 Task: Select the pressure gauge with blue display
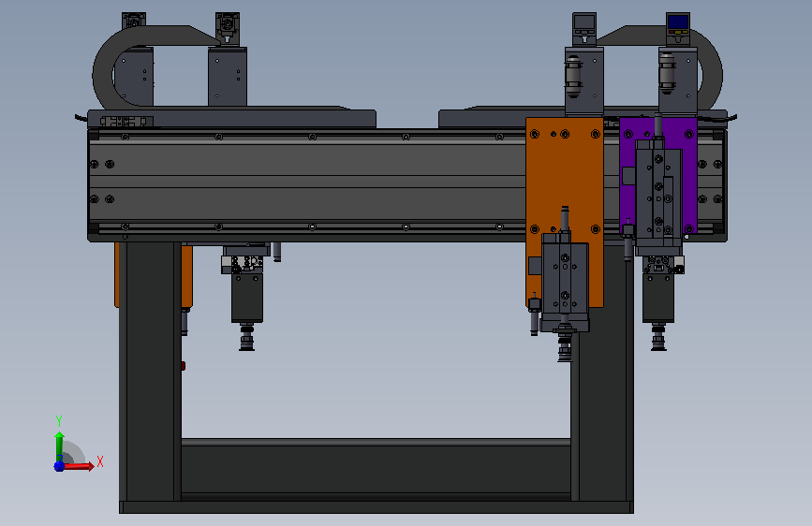pyautogui.click(x=678, y=29)
